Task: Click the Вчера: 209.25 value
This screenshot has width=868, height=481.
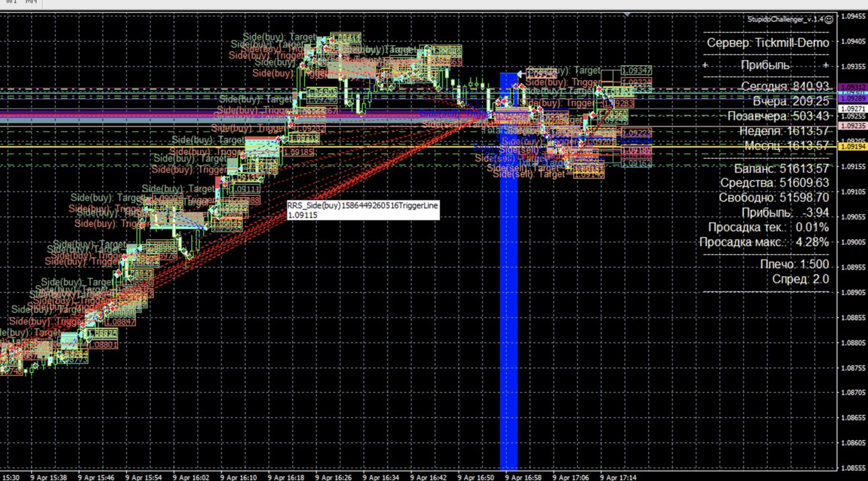Action: [791, 101]
